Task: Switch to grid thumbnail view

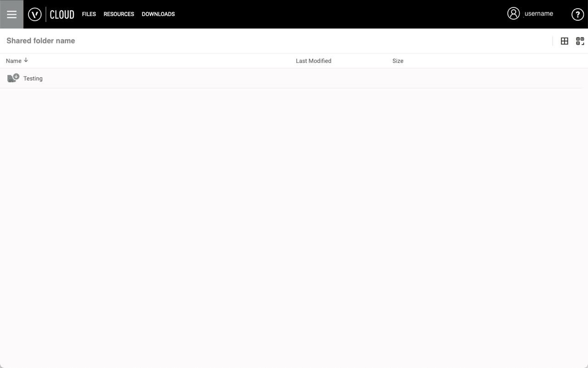Action: [565, 41]
